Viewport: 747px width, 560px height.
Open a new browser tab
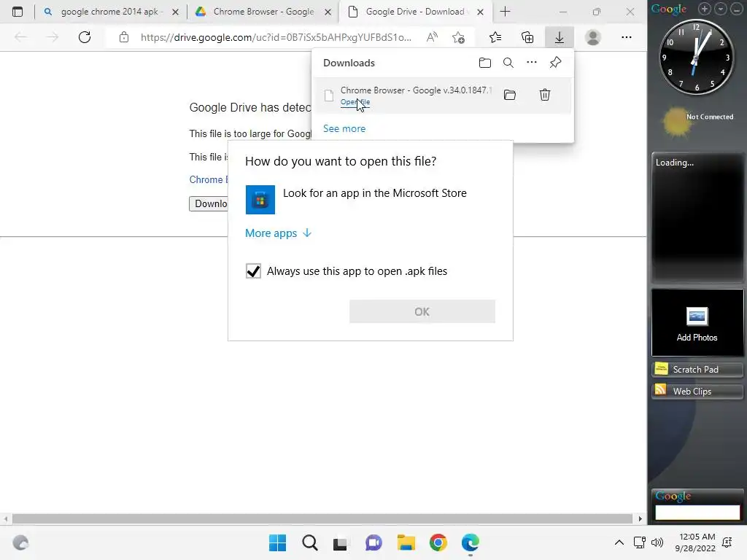505,12
